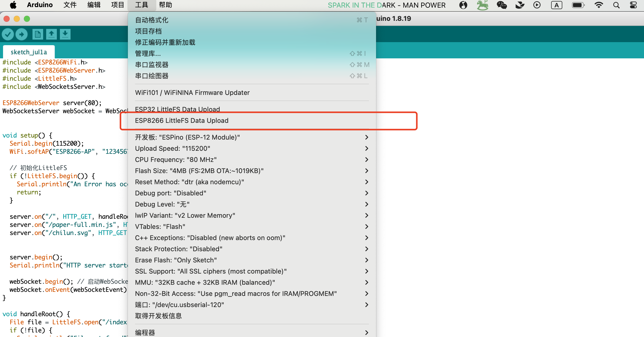Select the sketch_jul1a tab
Screen dimensions: 644x337
pos(29,52)
